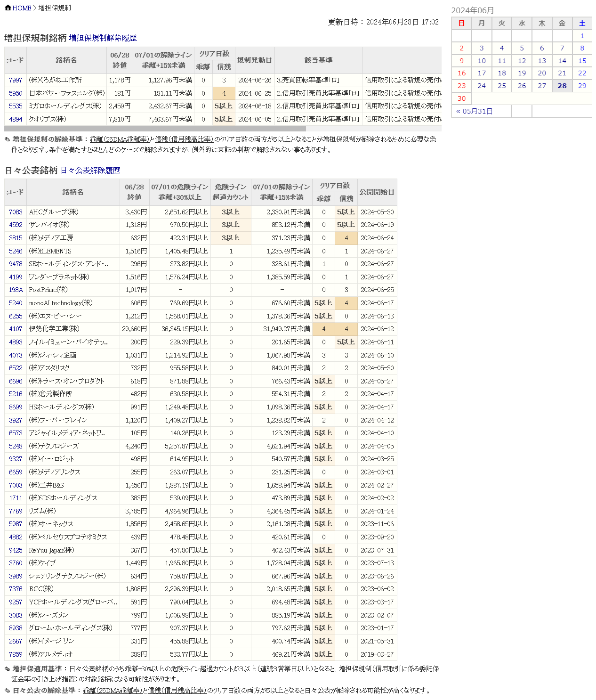Image resolution: width=596 pixels, height=700 pixels.
Task: Open stock code 4894 クオリプス
Action: (x=16, y=119)
